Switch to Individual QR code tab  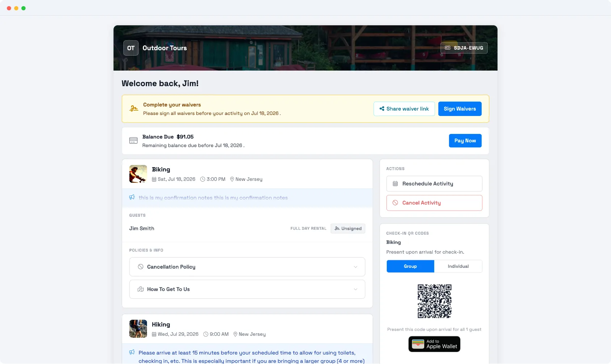458,266
